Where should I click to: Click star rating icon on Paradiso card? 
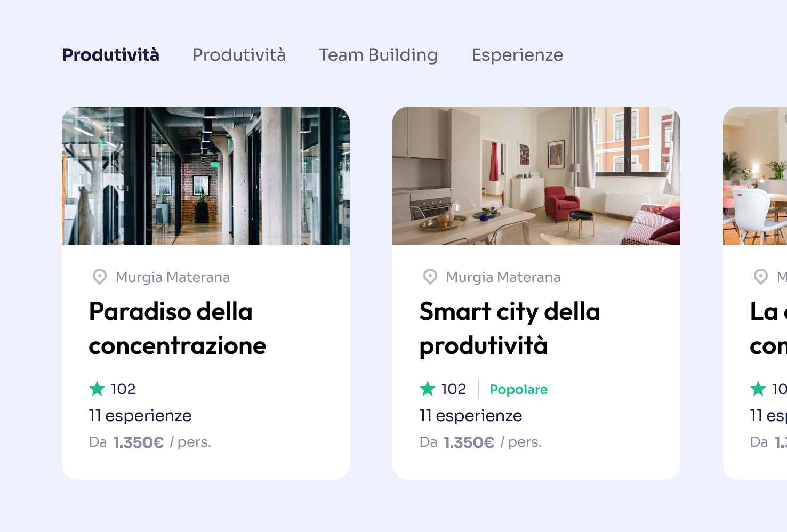pos(97,389)
